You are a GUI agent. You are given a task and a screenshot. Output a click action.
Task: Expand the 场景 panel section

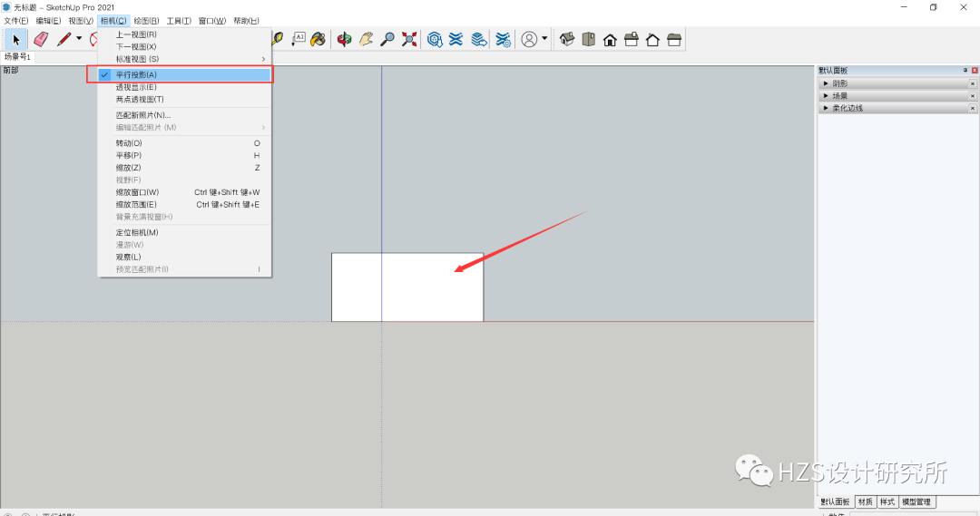[827, 95]
